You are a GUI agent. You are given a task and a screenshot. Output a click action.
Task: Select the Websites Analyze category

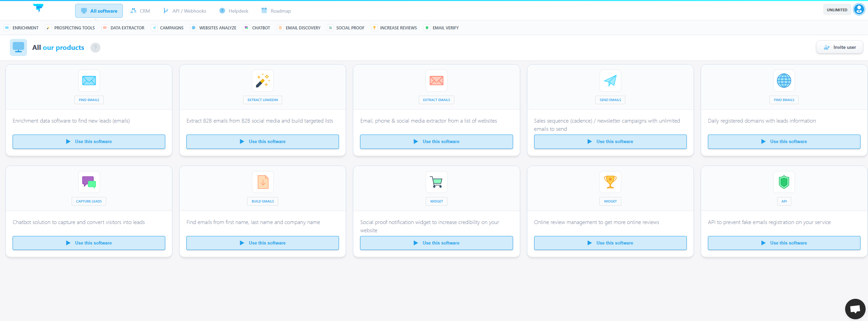point(214,28)
